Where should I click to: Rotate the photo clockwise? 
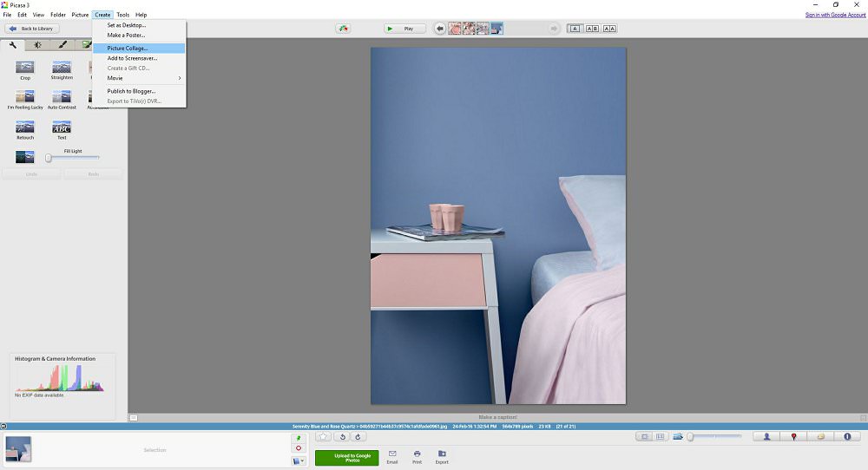[x=358, y=437]
